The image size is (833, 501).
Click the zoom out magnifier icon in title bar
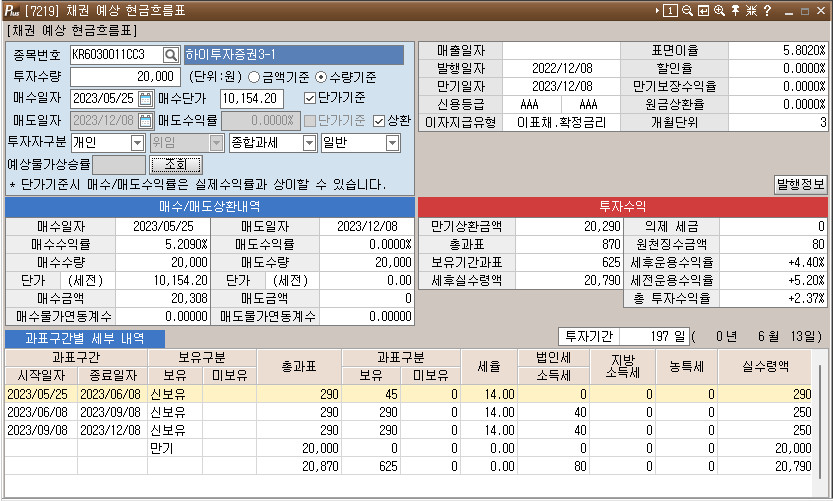pos(687,10)
